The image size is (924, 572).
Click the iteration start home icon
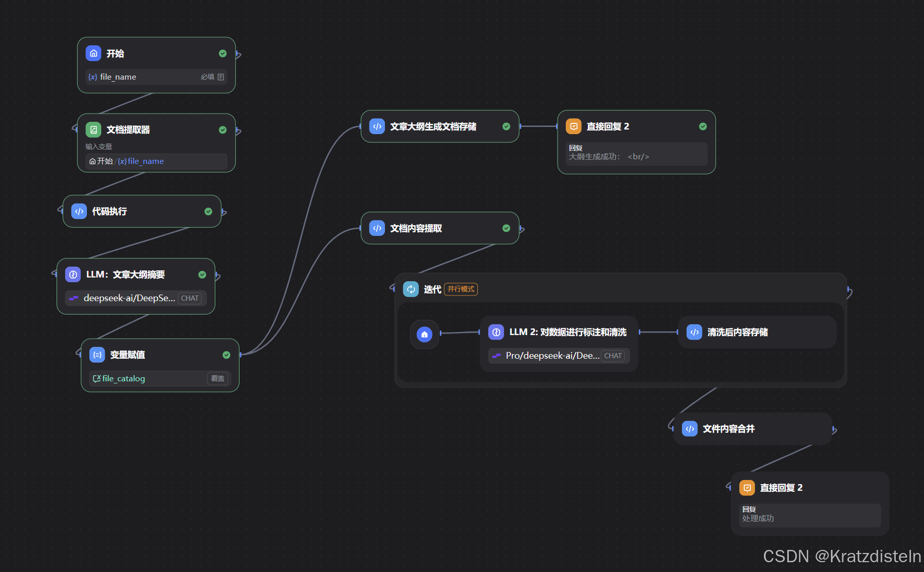424,335
